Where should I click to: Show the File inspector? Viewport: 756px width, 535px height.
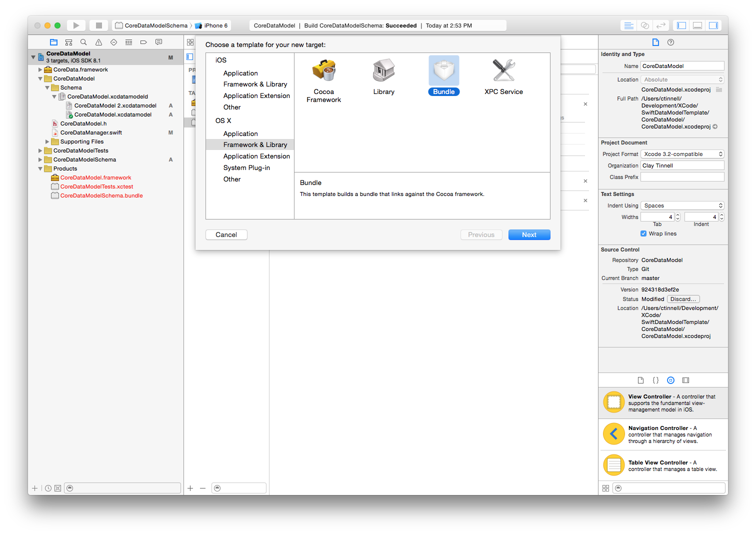pyautogui.click(x=655, y=42)
